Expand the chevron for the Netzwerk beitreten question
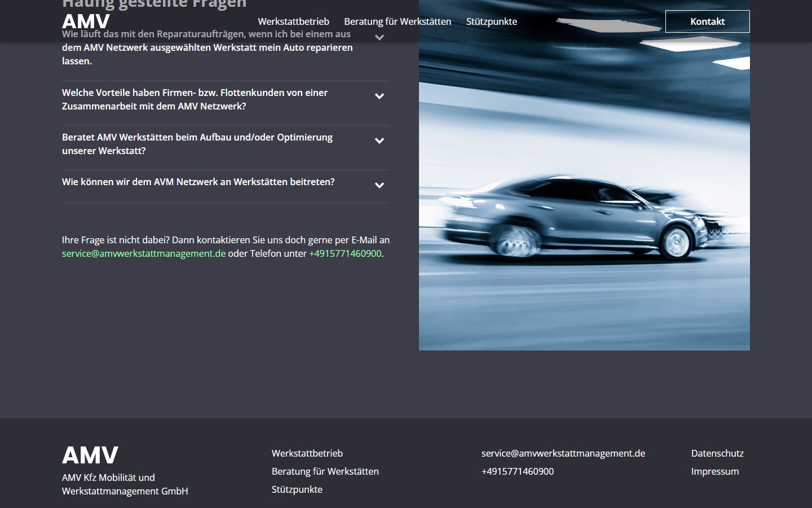 point(379,186)
